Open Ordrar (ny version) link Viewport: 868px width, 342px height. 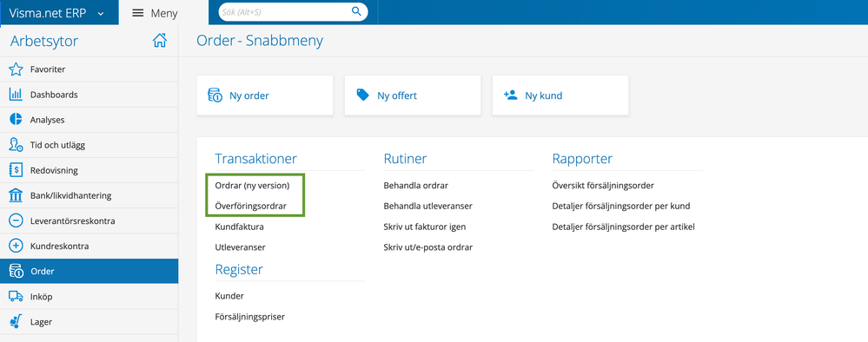point(253,186)
